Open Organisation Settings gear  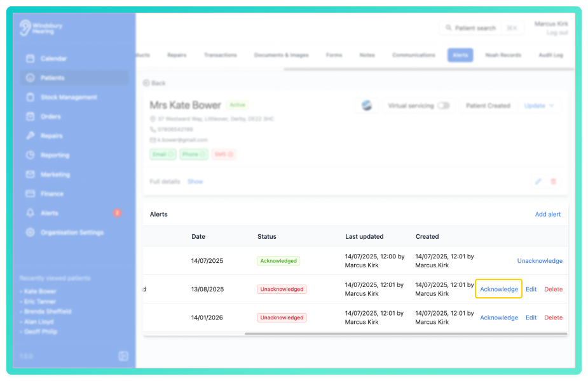click(x=31, y=232)
